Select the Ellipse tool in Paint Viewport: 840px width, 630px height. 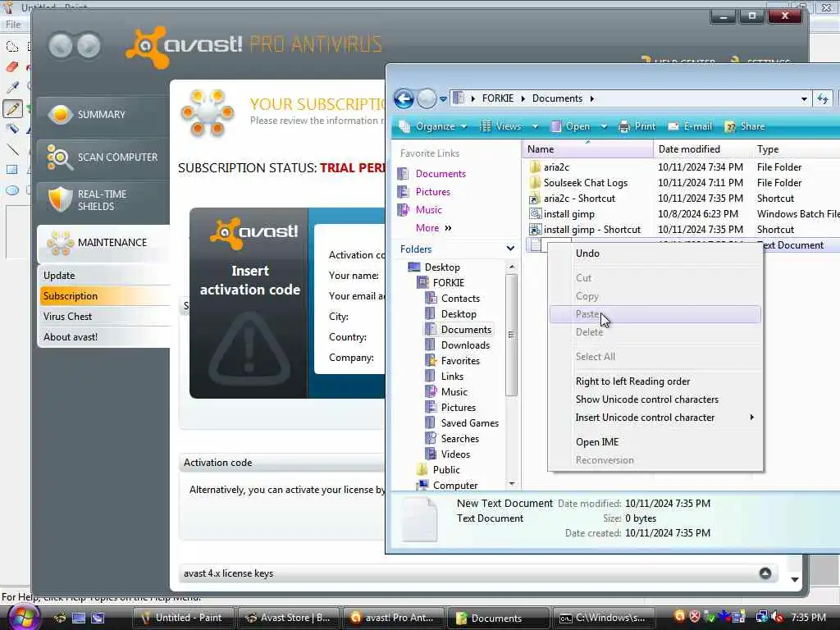pyautogui.click(x=12, y=190)
